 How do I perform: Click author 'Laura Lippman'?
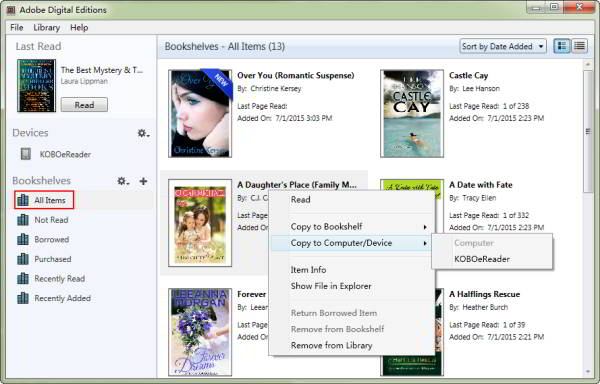(84, 81)
